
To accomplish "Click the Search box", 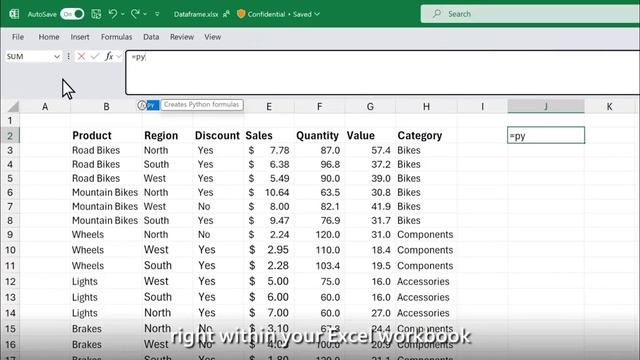I will tap(530, 14).
